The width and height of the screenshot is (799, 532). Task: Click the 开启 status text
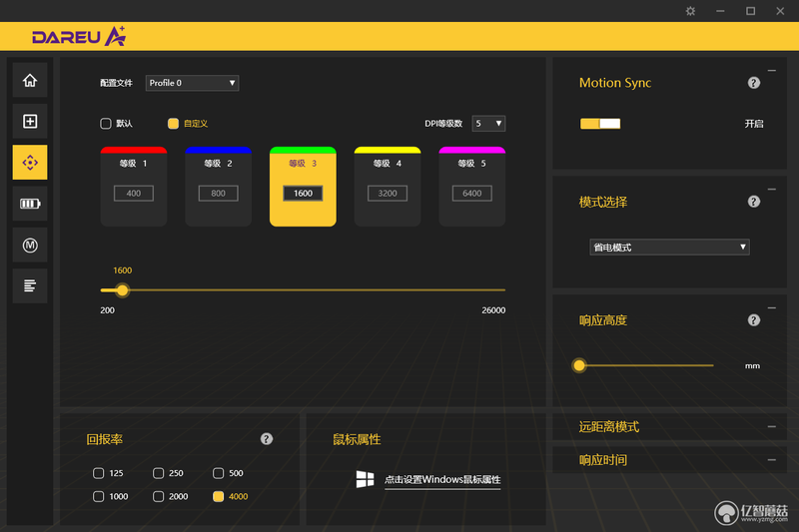[754, 124]
